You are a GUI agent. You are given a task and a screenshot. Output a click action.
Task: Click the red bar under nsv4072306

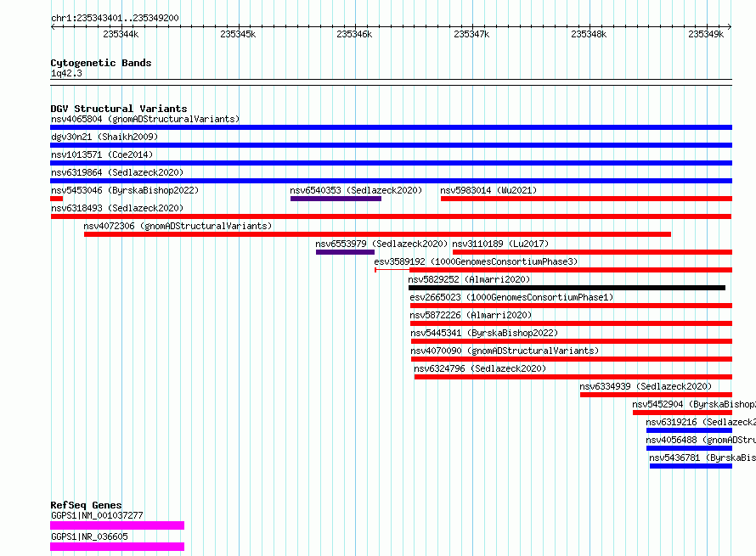coord(377,234)
